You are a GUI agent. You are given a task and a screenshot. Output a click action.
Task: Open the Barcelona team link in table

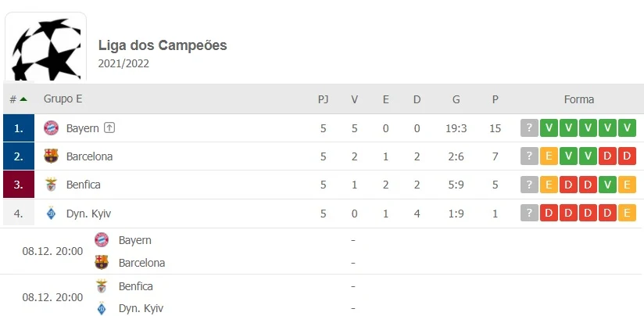tap(90, 156)
